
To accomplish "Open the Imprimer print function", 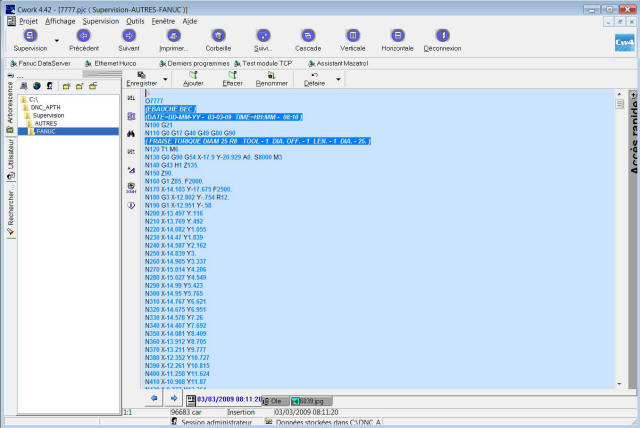I will click(x=173, y=35).
